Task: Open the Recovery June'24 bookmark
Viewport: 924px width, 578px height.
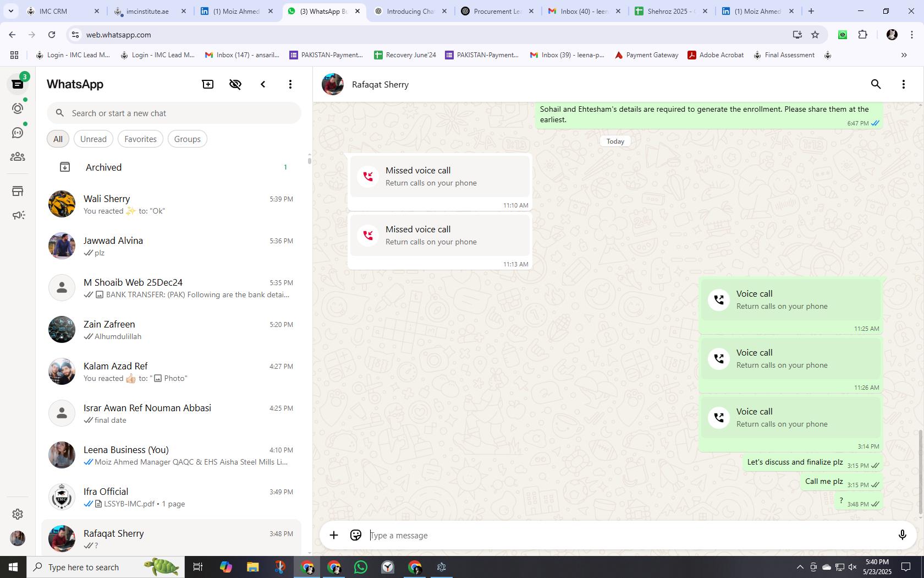Action: point(405,55)
